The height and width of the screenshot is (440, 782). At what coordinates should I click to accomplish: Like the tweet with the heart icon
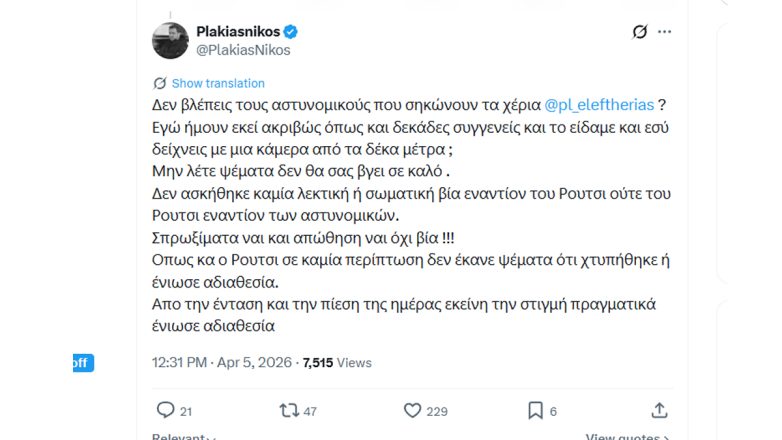[412, 410]
